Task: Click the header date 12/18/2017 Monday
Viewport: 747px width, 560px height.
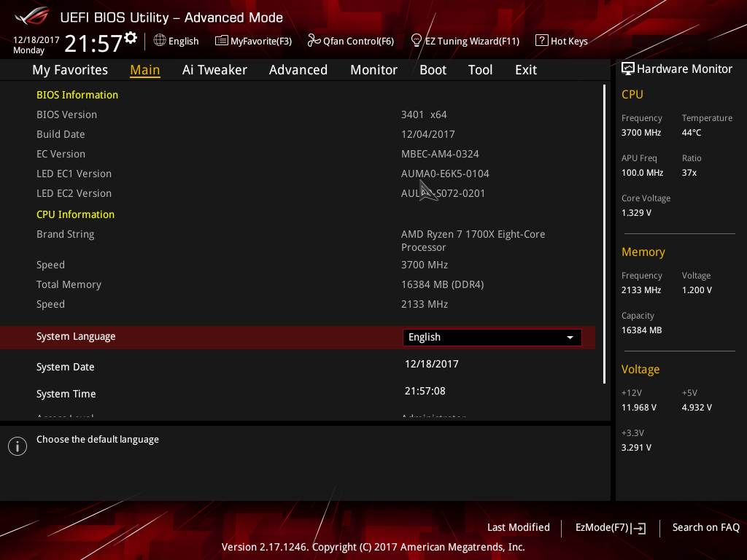Action: [x=36, y=44]
